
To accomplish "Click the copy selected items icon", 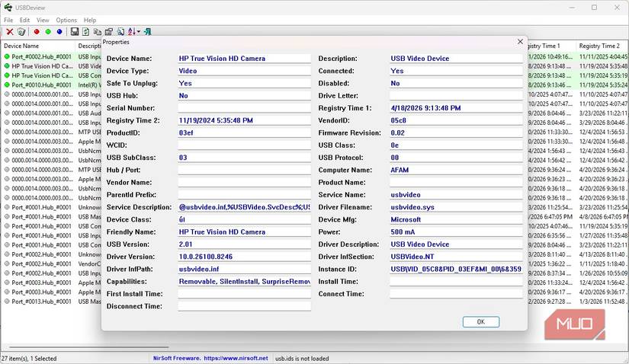I will [98, 32].
